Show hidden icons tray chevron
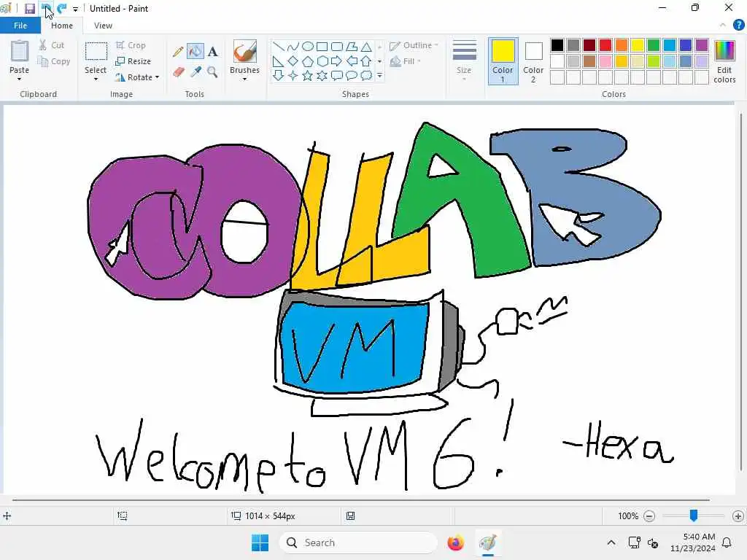The height and width of the screenshot is (560, 747). [611, 542]
